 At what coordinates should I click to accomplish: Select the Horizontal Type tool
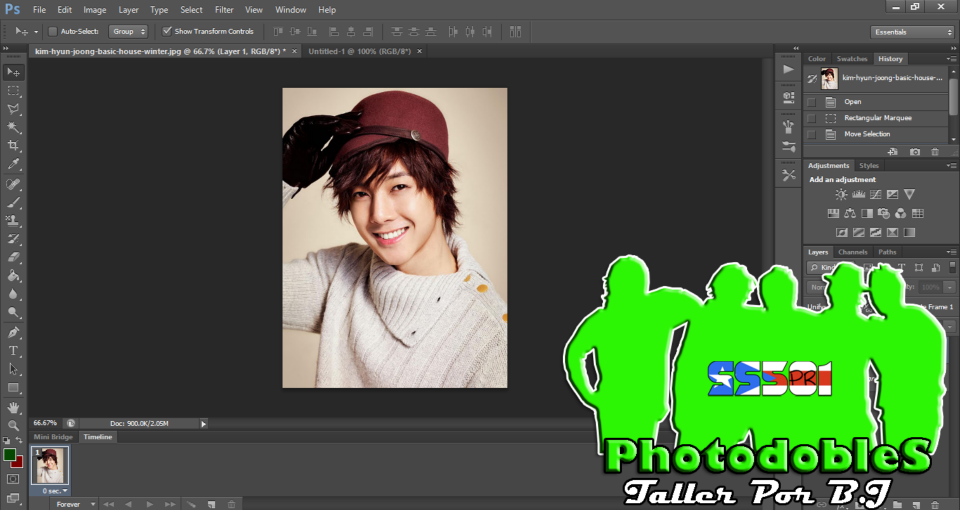[13, 351]
